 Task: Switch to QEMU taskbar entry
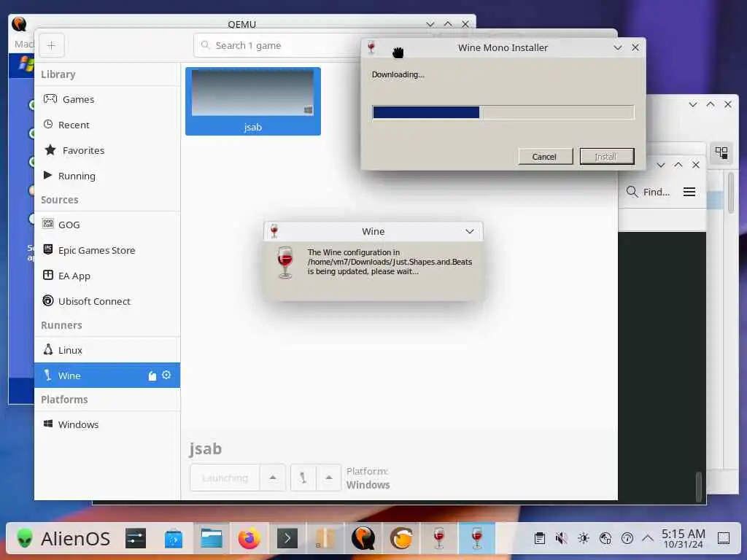363,539
